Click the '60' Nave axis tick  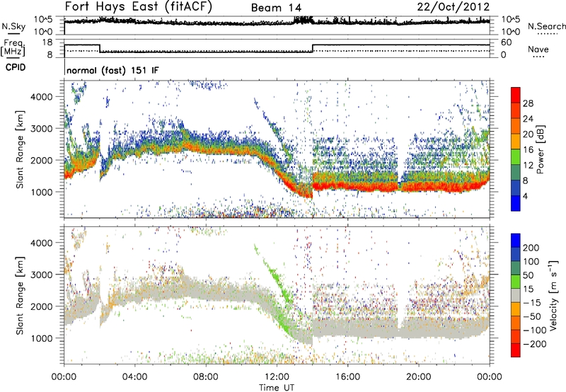[506, 42]
